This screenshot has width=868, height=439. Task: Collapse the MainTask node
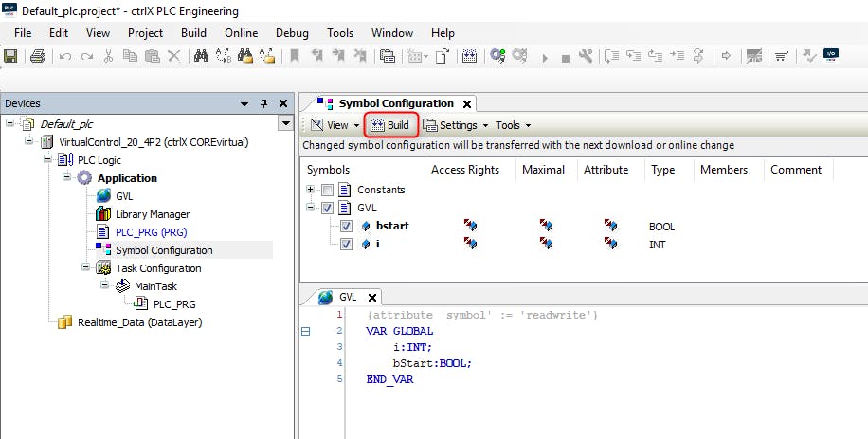104,285
